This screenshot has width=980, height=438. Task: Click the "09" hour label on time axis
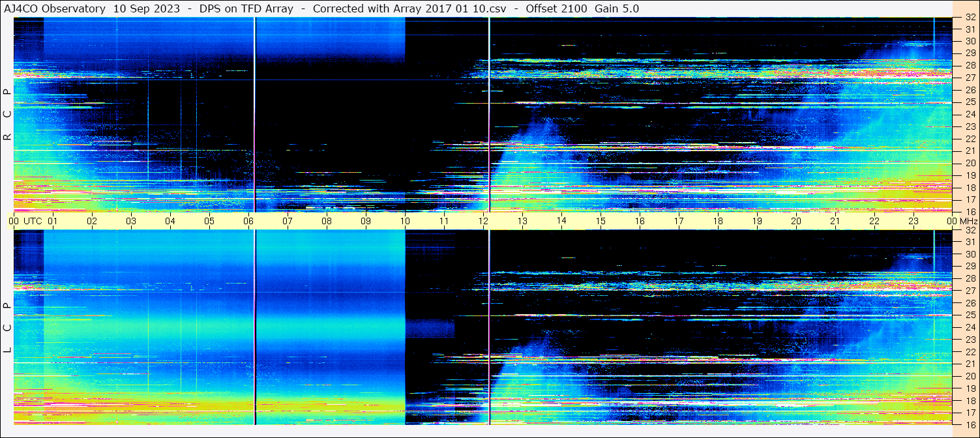[366, 221]
